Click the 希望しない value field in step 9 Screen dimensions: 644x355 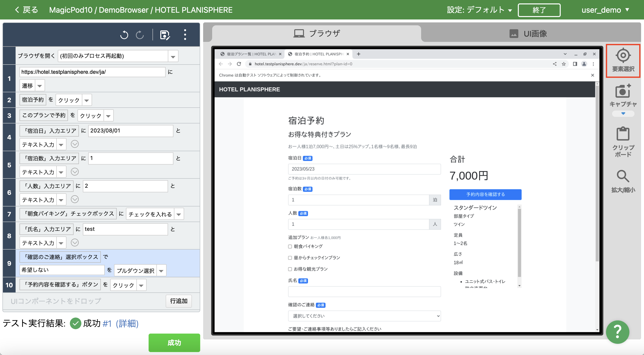62,270
